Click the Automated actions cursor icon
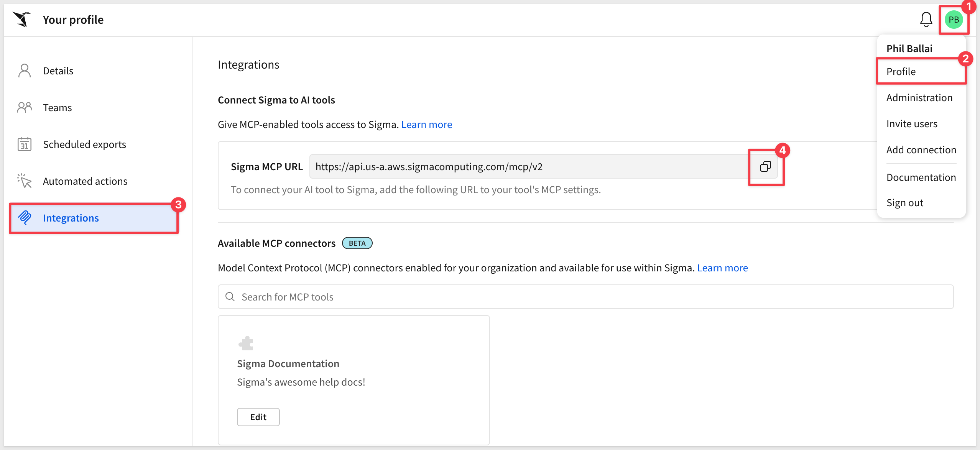 tap(25, 181)
